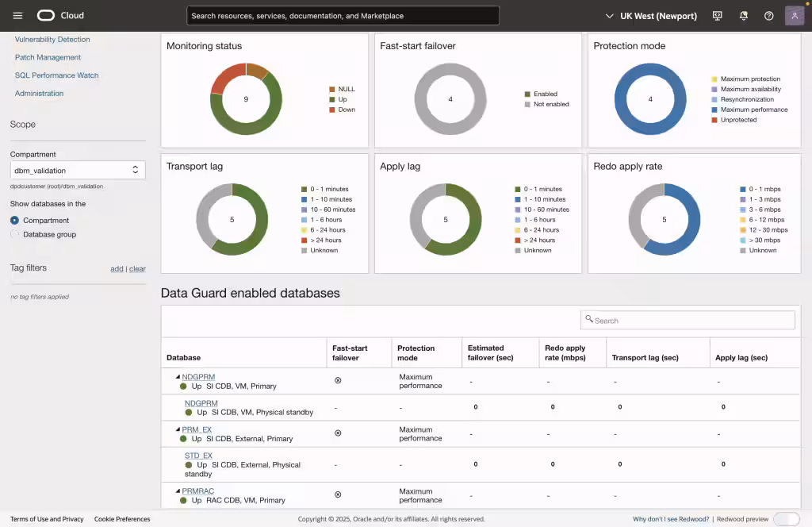Open the user profile avatar menu
This screenshot has width=812, height=527.
tap(794, 15)
